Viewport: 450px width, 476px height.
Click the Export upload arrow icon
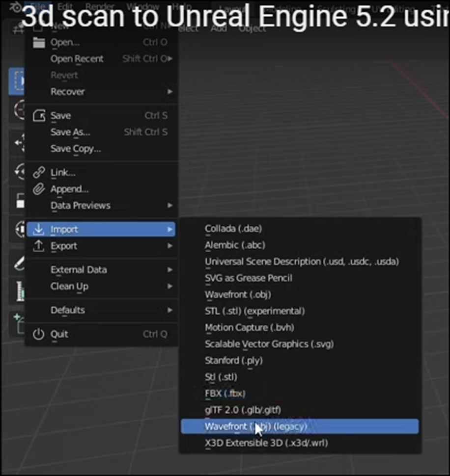pos(39,246)
